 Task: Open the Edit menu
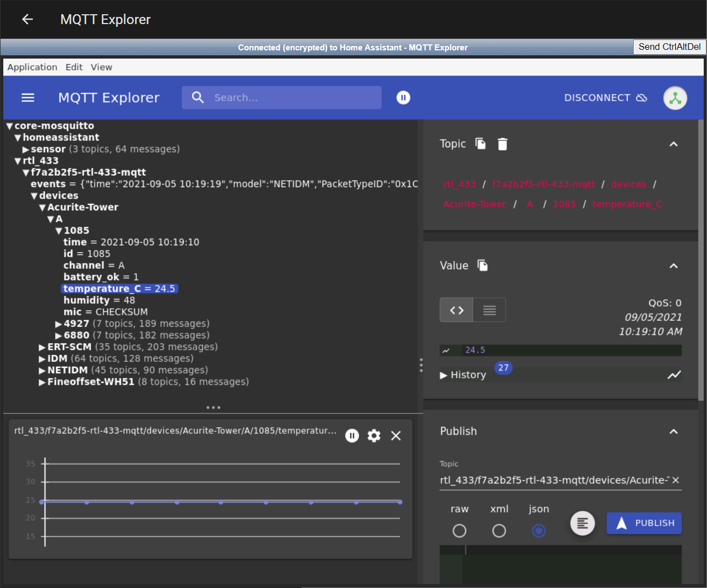[74, 67]
